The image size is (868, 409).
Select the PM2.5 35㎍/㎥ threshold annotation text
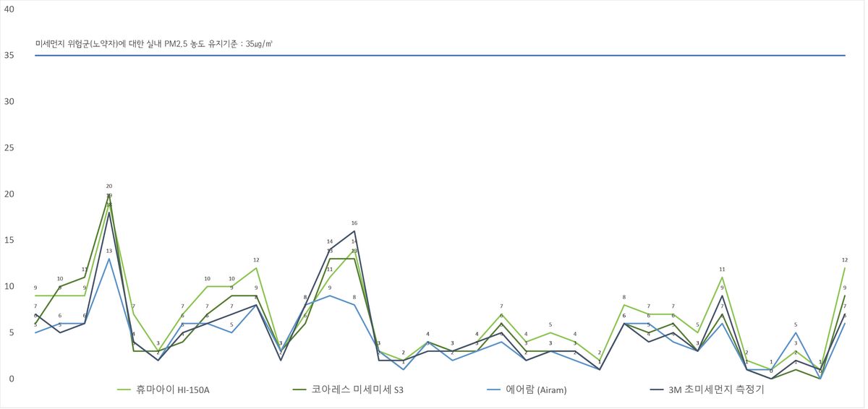(153, 44)
